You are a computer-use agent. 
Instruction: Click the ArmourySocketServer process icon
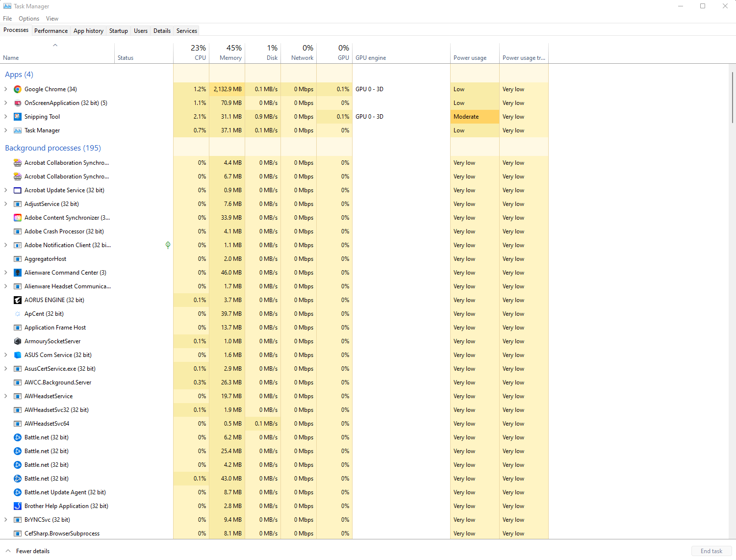click(18, 341)
